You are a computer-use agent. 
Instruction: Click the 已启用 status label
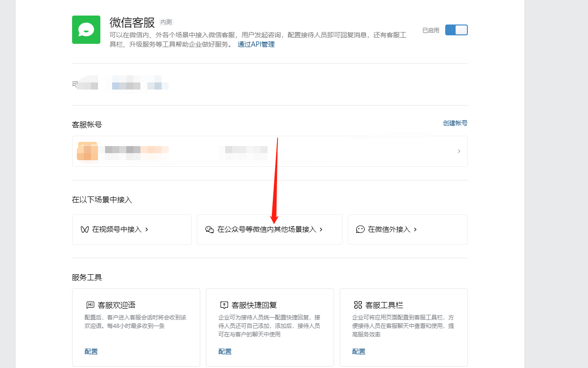tap(431, 30)
